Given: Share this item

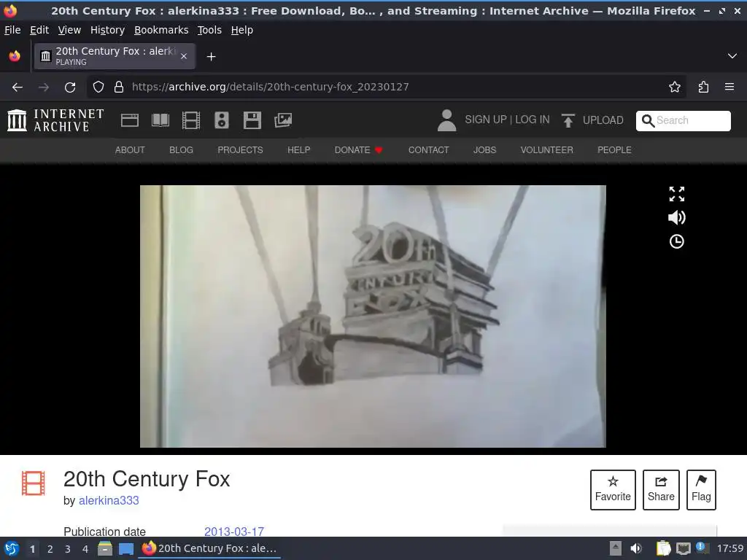Looking at the screenshot, I should click(x=661, y=489).
